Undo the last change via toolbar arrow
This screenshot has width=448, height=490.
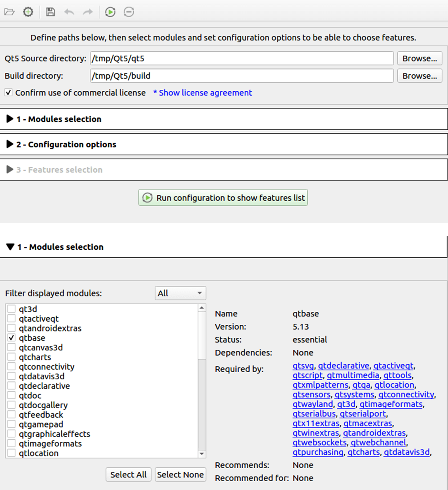[68, 12]
